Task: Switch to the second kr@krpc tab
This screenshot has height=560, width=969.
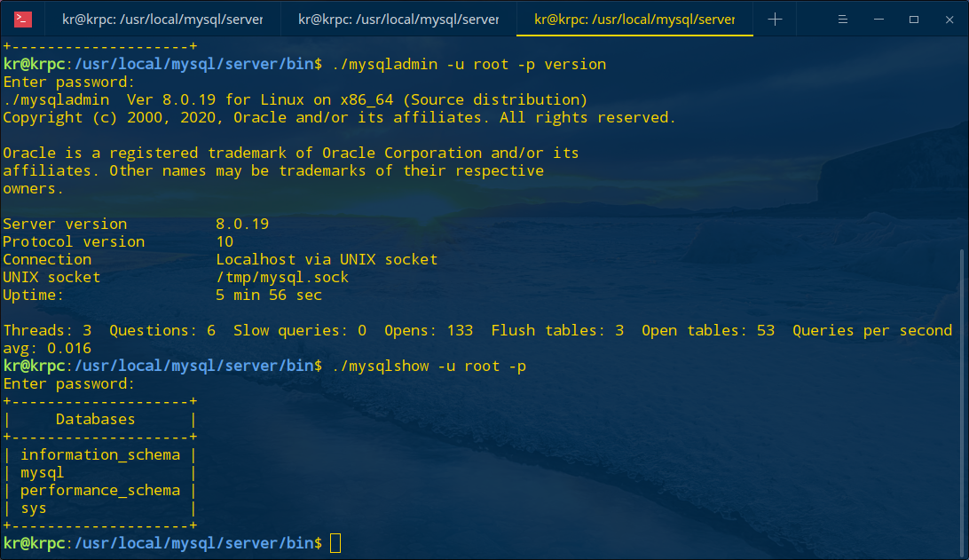Action: pyautogui.click(x=398, y=20)
